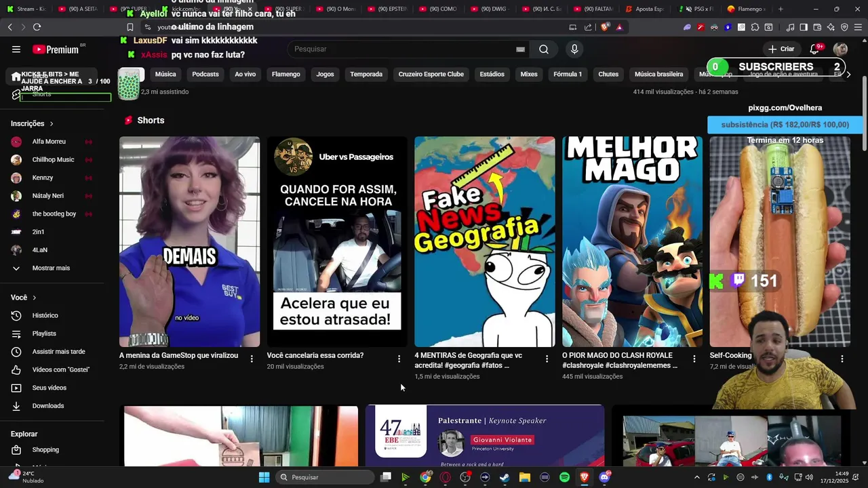Expand the 'Você' section chevron
The height and width of the screenshot is (488, 868).
35,298
